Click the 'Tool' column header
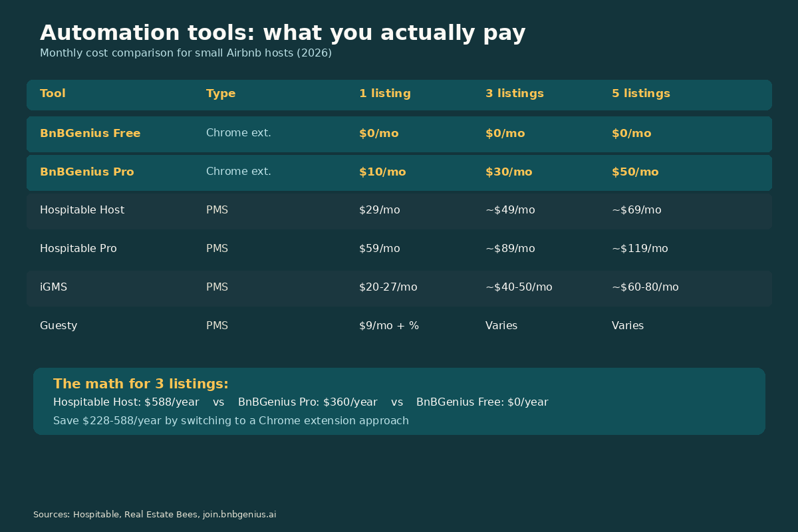This screenshot has height=532, width=798. pyautogui.click(x=53, y=94)
